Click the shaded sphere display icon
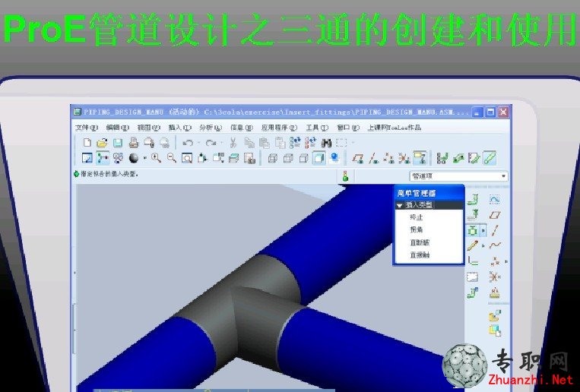 tap(134, 158)
